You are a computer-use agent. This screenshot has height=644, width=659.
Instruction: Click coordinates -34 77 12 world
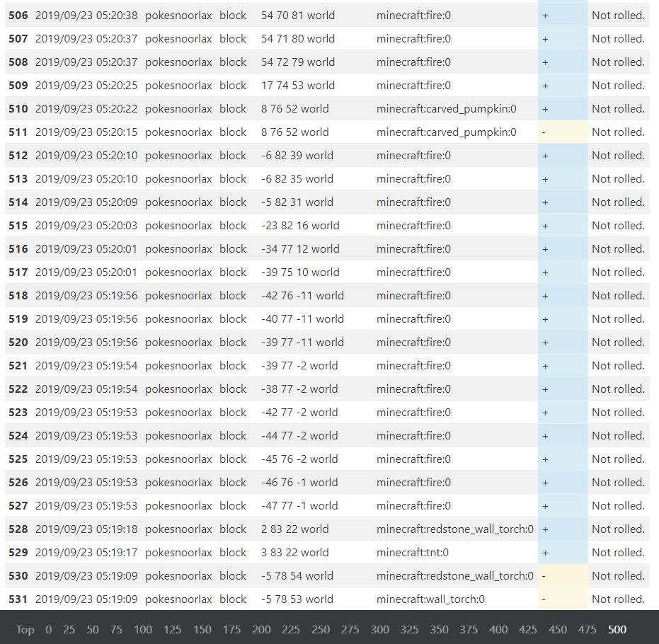click(x=300, y=249)
